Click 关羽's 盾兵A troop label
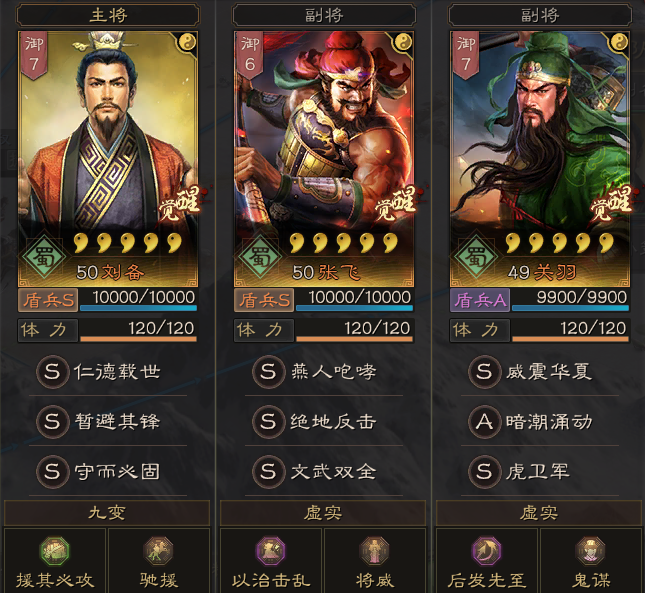Viewport: 645px width, 593px height. pos(480,300)
